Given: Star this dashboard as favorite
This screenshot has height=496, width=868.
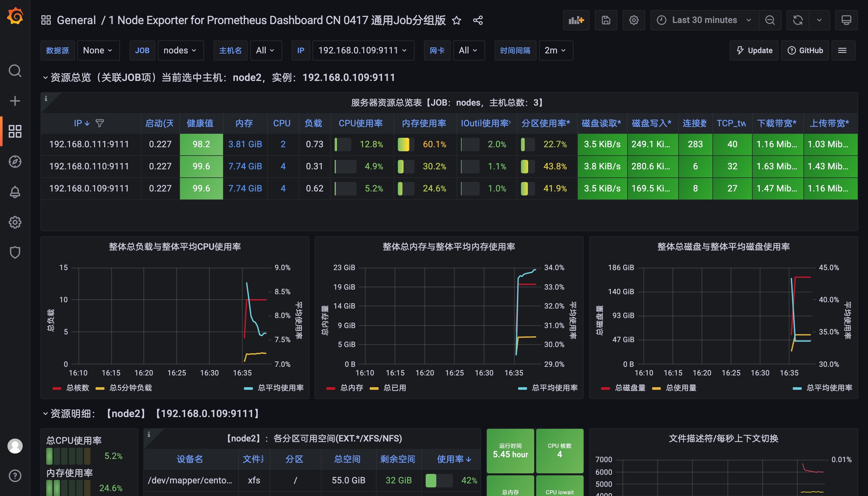Looking at the screenshot, I should [456, 20].
